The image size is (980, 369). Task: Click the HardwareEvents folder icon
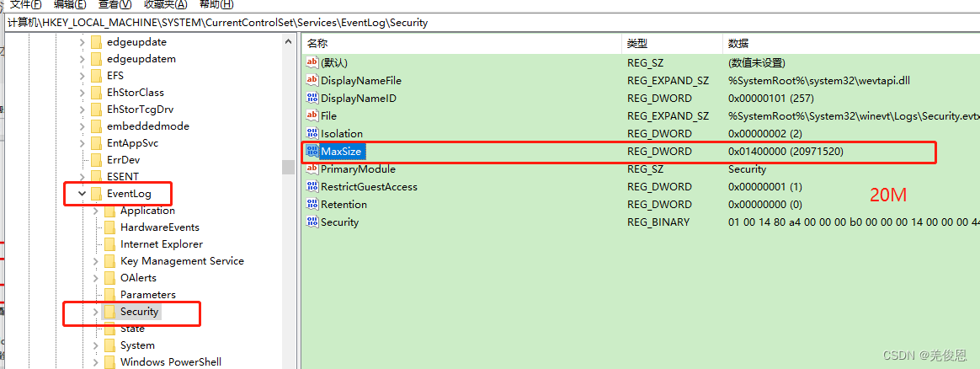tap(109, 227)
